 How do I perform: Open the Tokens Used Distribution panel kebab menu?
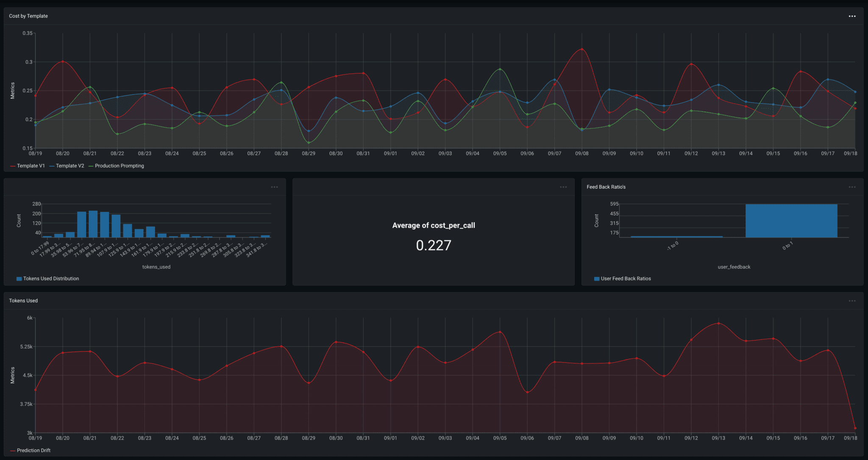(275, 187)
